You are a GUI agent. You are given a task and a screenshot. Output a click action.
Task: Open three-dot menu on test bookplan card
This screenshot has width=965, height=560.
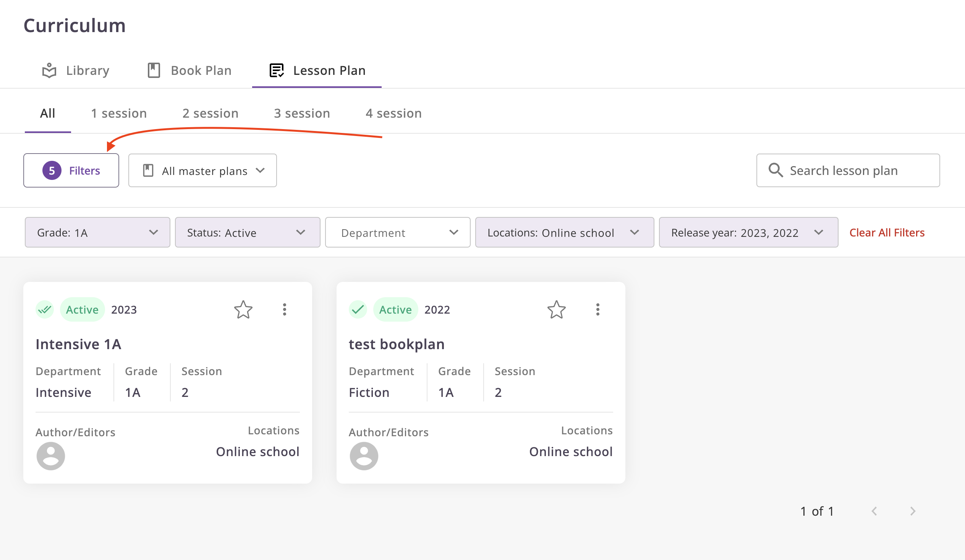point(597,309)
